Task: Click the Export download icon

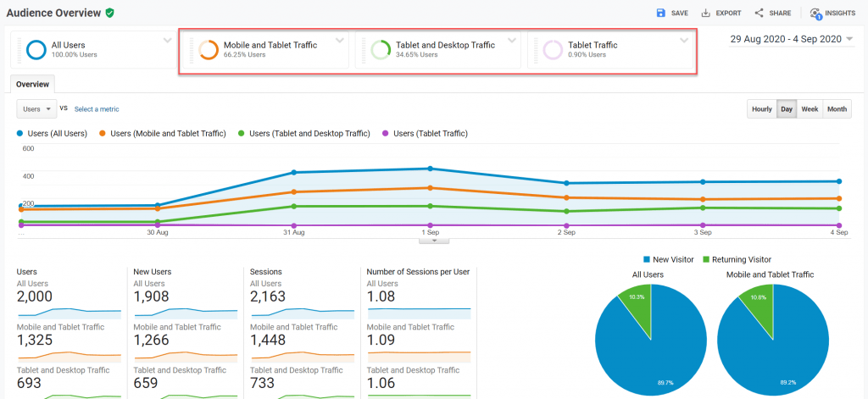Action: (706, 14)
